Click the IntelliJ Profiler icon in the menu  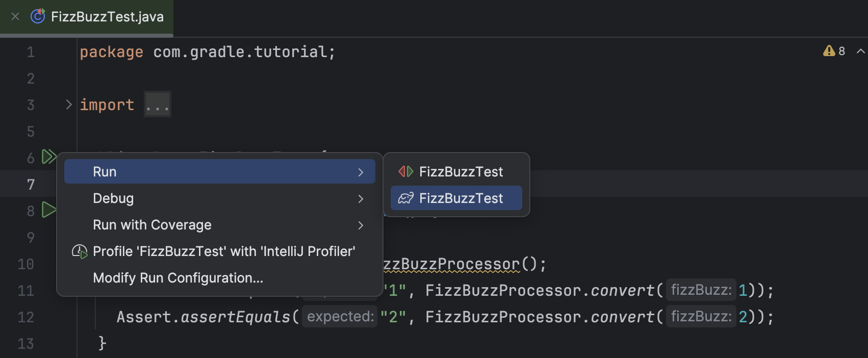(80, 251)
